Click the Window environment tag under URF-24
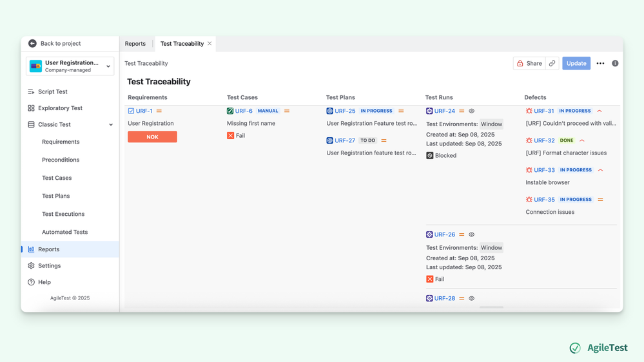The image size is (644, 362). (492, 124)
